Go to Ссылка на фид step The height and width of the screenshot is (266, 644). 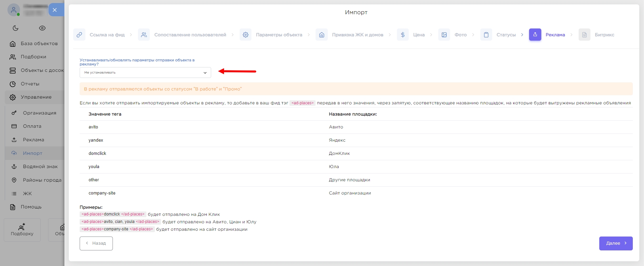click(107, 35)
